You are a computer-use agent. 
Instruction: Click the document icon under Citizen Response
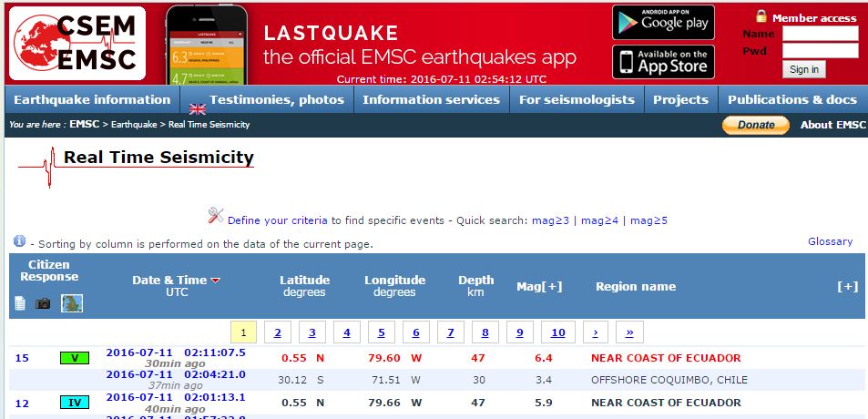point(20,303)
